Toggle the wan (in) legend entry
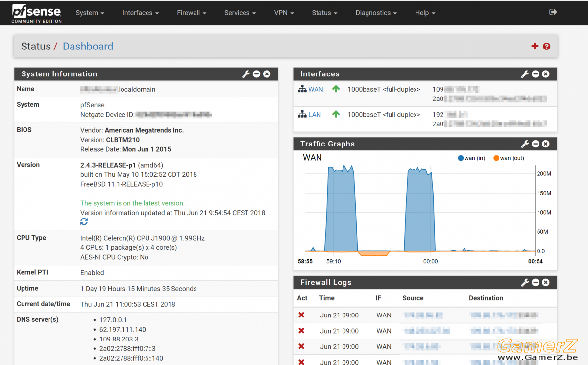This screenshot has height=365, width=588. pos(471,158)
